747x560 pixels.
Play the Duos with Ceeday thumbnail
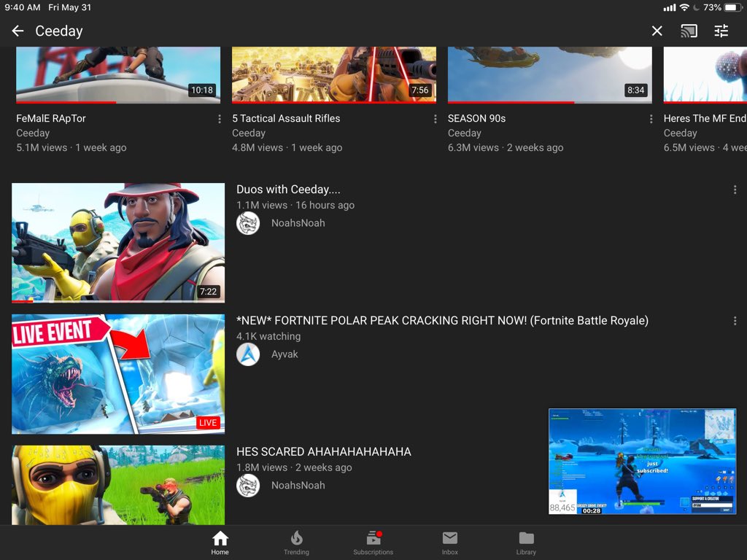[118, 243]
